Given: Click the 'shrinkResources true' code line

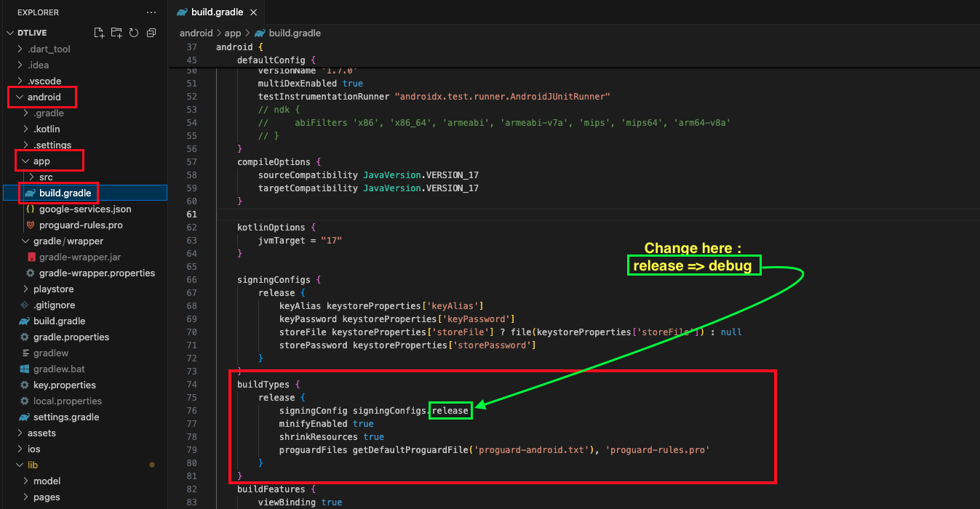Looking at the screenshot, I should click(332, 437).
